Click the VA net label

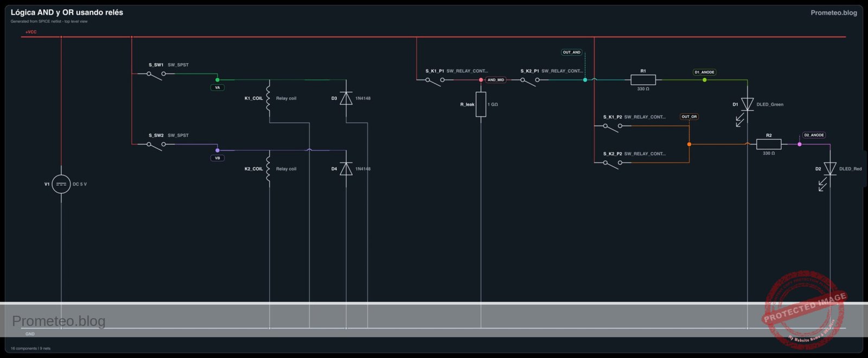[218, 87]
